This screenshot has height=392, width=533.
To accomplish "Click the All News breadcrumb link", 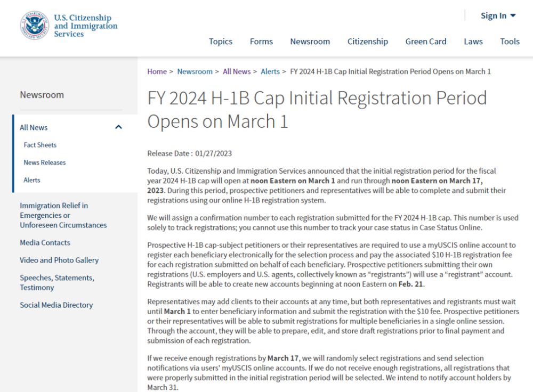I will 236,71.
